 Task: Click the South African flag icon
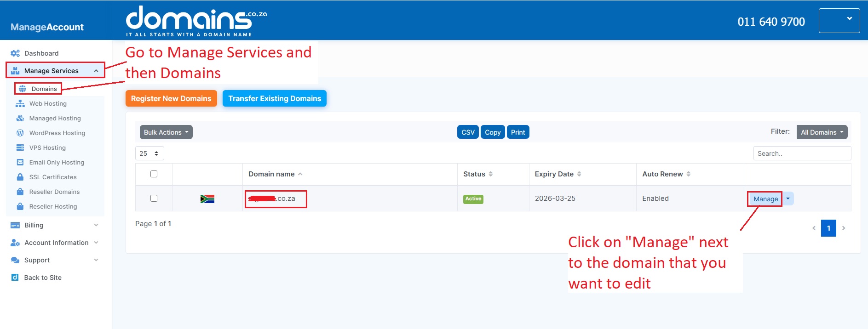tap(207, 199)
